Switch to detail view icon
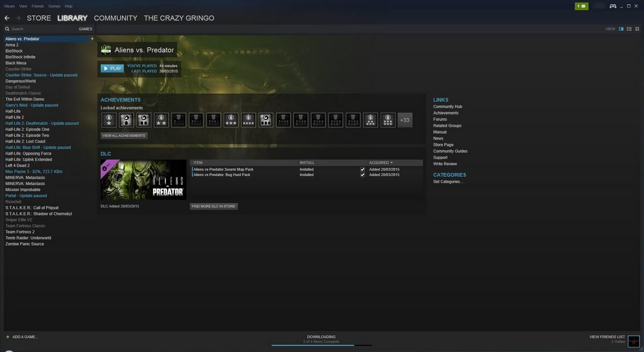This screenshot has height=352, width=644. 621,29
